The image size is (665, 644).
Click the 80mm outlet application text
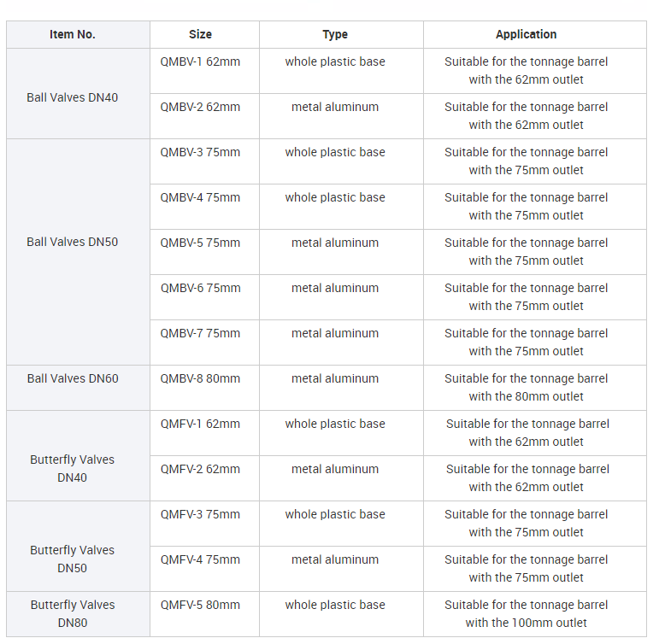coord(527,396)
